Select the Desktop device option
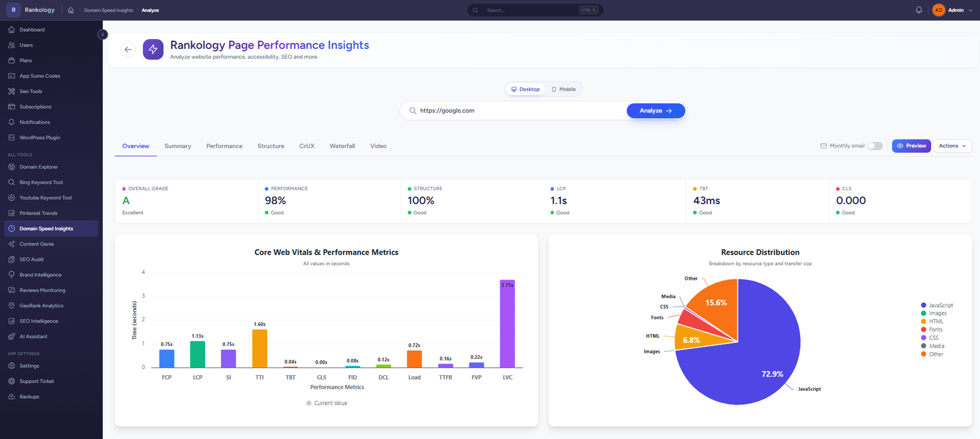This screenshot has width=980, height=439. (x=526, y=89)
